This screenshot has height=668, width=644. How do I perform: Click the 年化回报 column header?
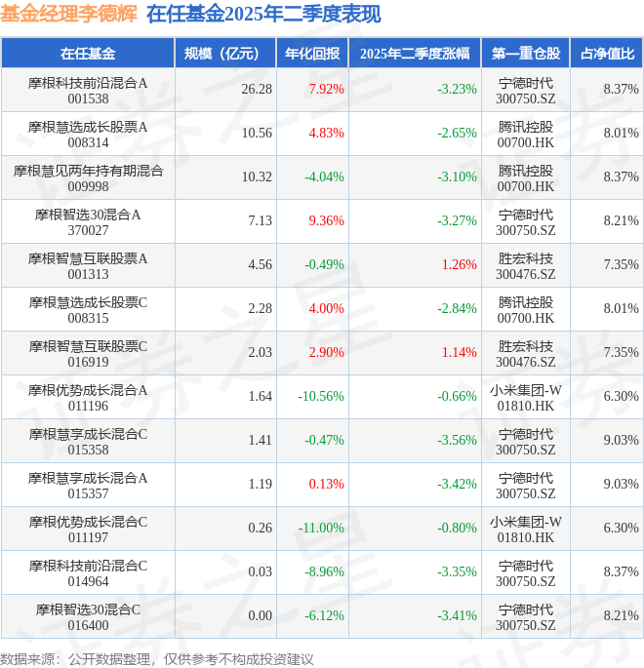(312, 54)
